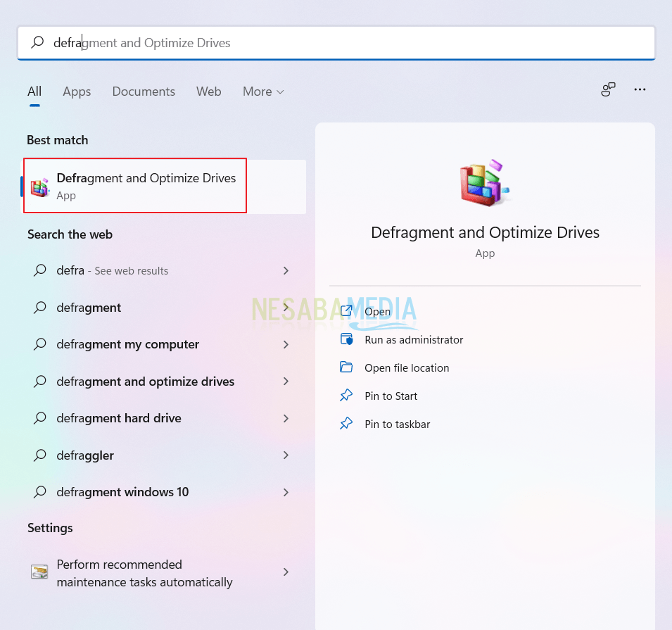672x630 pixels.
Task: Switch to the Documents tab
Action: point(144,92)
